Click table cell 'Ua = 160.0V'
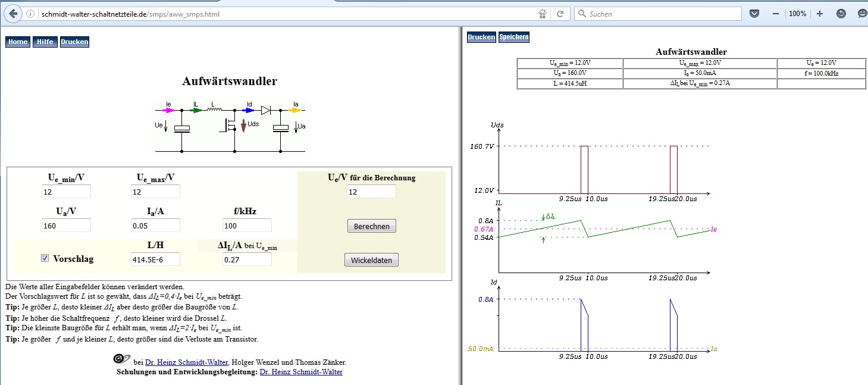Image resolution: width=868 pixels, height=385 pixels. pos(570,73)
